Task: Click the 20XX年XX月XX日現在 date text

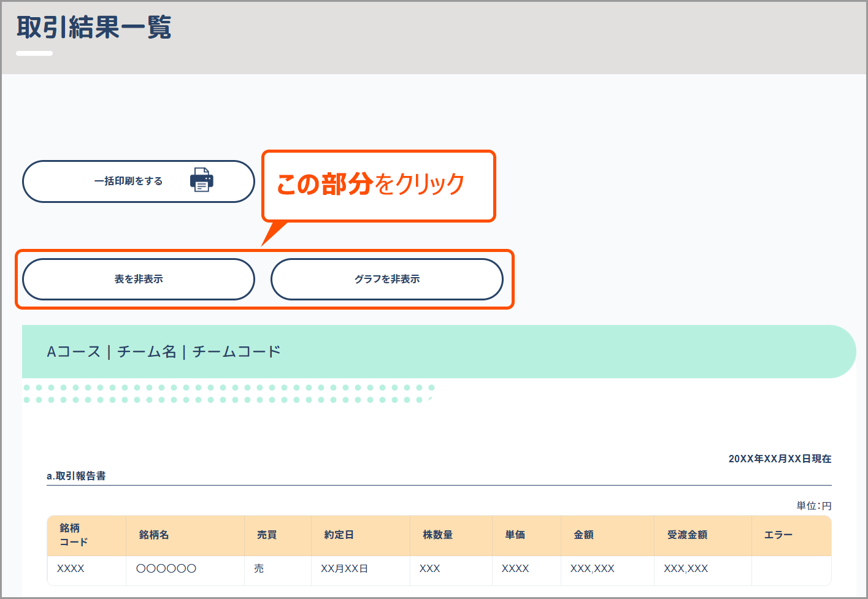Action: click(x=780, y=459)
